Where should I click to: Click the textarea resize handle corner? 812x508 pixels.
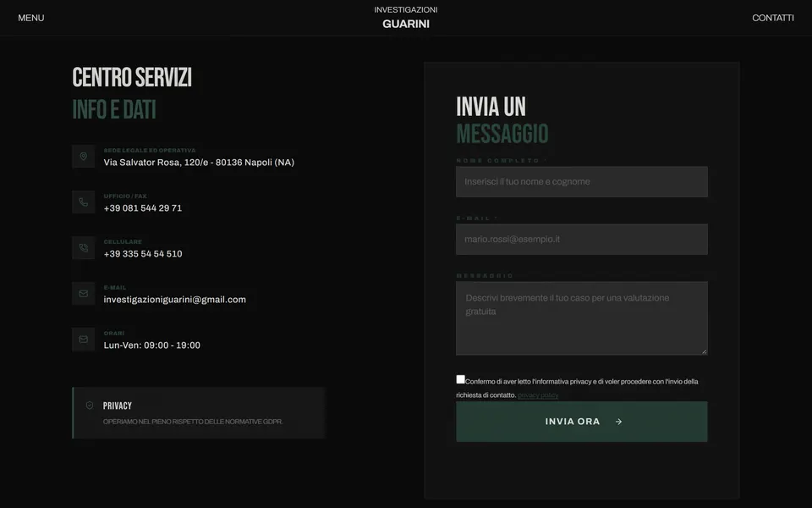[704, 351]
